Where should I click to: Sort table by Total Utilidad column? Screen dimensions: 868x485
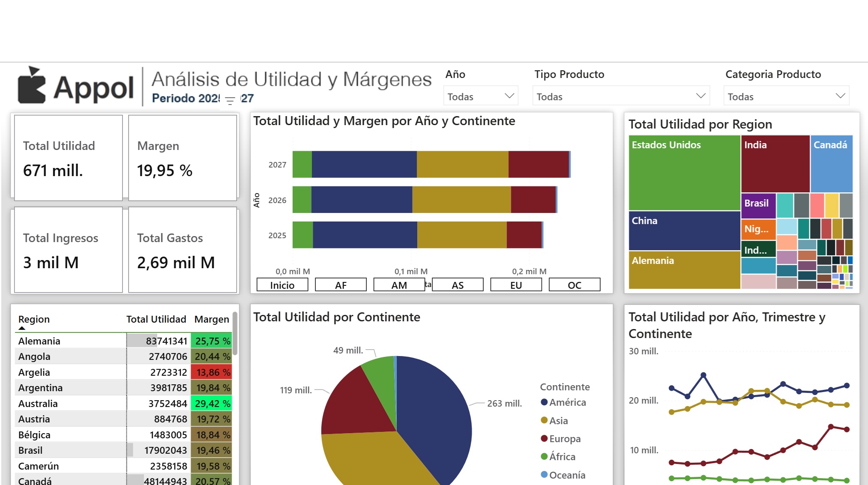coord(156,319)
